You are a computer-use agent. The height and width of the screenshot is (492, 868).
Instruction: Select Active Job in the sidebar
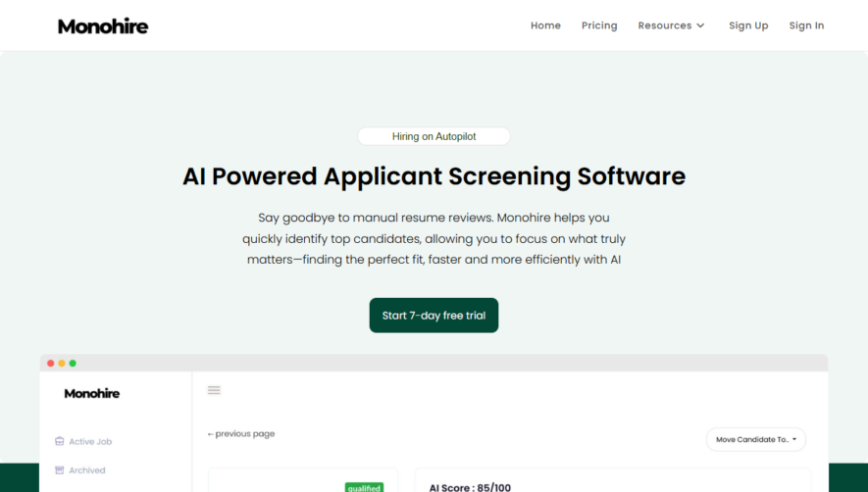pyautogui.click(x=90, y=442)
